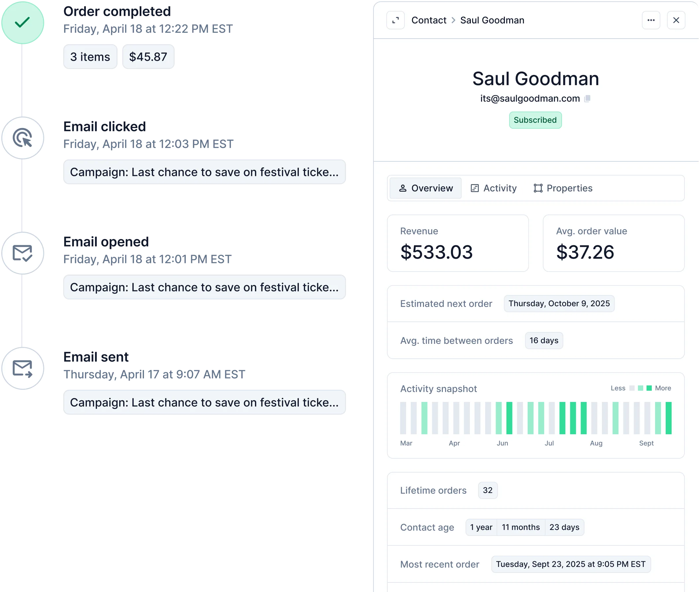Viewport: 700px width, 592px height.
Task: Close the Saul Goodman contact panel
Action: point(676,20)
